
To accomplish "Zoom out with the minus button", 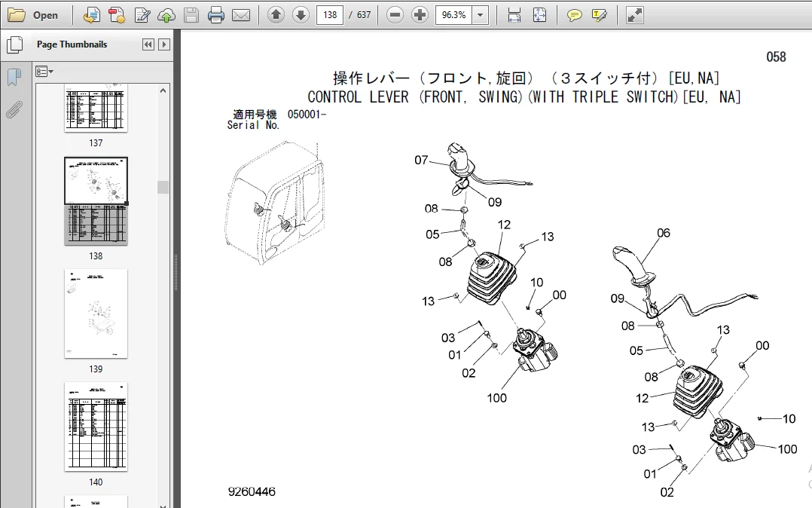I will [395, 15].
